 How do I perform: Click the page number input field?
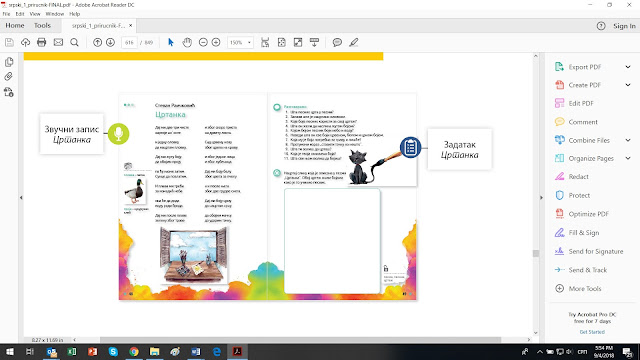[129, 42]
